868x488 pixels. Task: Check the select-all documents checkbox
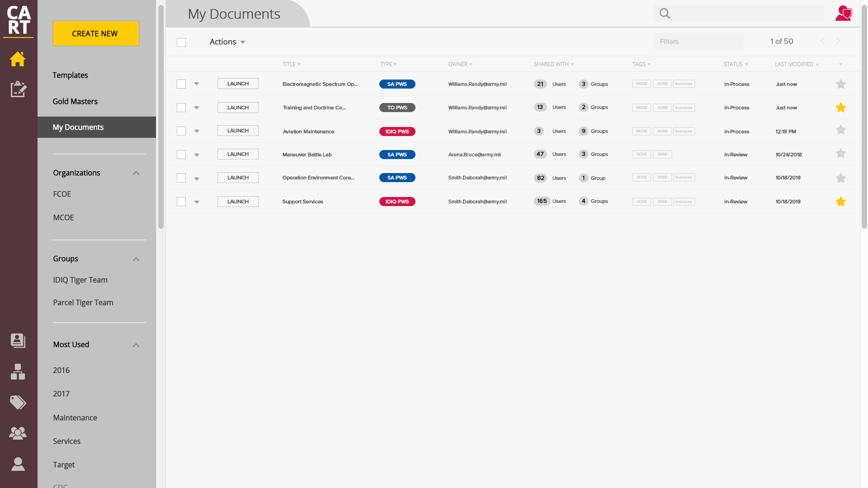tap(181, 42)
